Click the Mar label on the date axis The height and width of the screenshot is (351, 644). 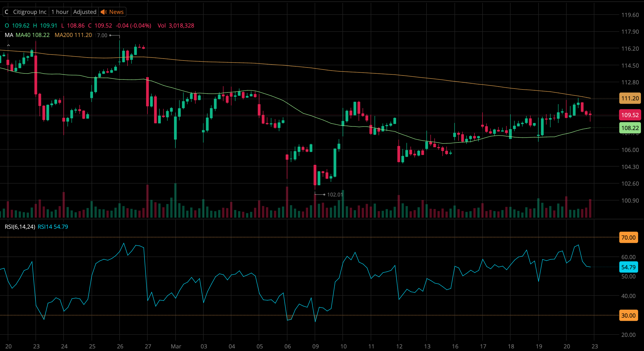pos(176,346)
